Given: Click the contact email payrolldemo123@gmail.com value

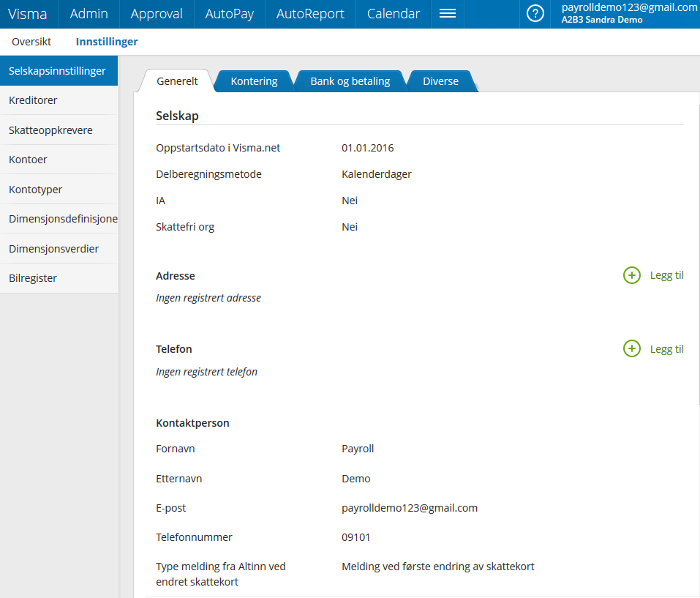Looking at the screenshot, I should (x=410, y=508).
